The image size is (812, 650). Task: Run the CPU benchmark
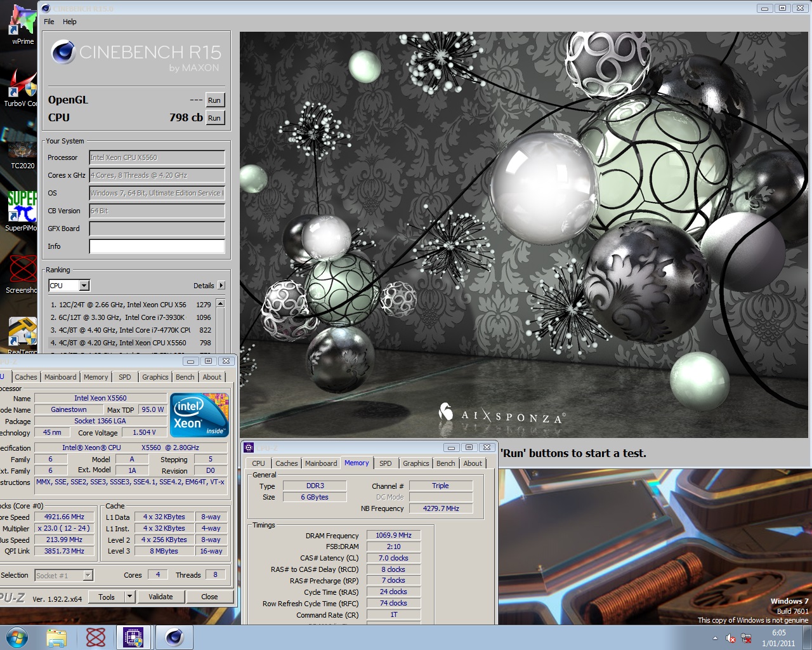pyautogui.click(x=215, y=118)
